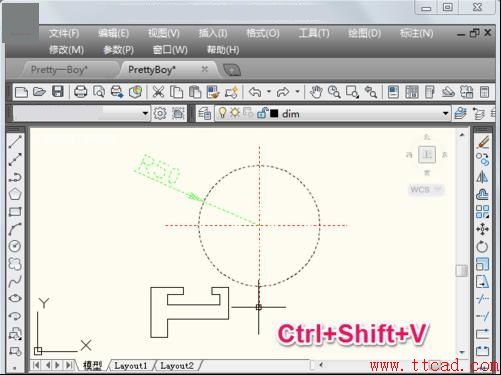Activate the Pan hand tool
This screenshot has height=375, width=501.
pos(316,92)
